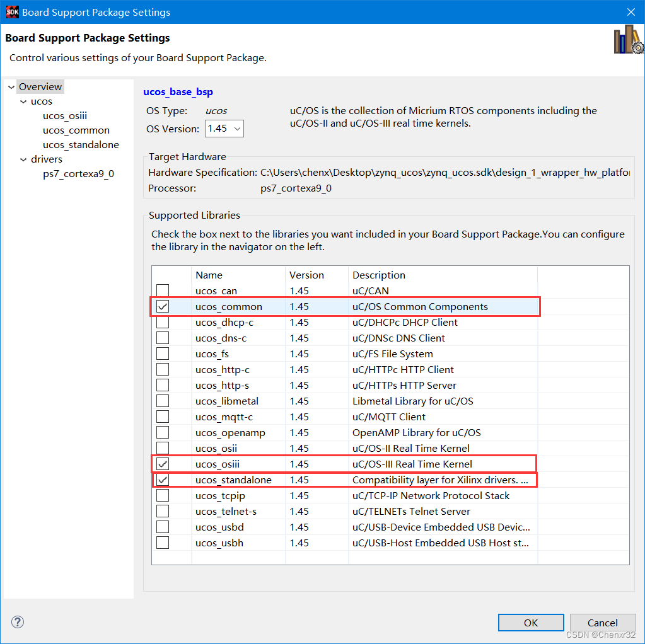
Task: Check the ucos_http-s checkbox
Action: click(x=163, y=385)
